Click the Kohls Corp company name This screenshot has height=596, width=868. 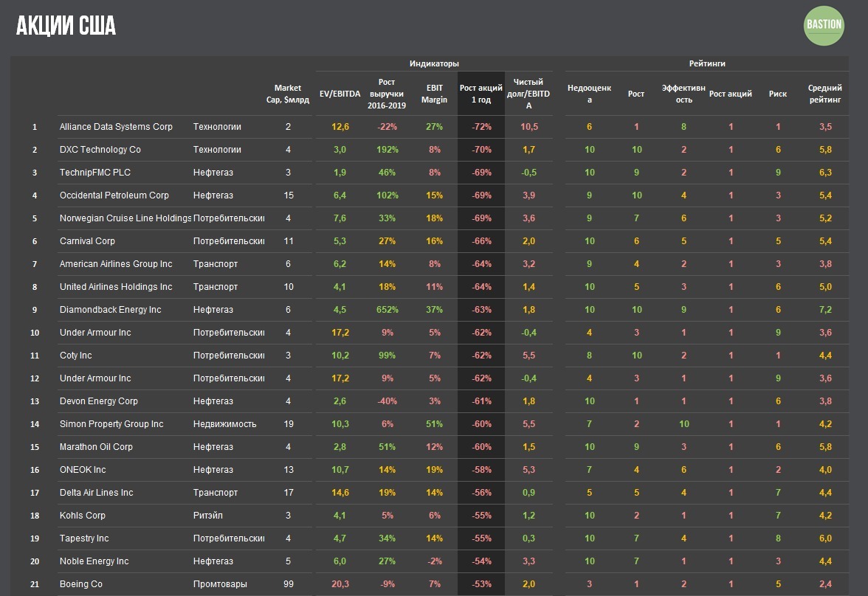(x=83, y=515)
